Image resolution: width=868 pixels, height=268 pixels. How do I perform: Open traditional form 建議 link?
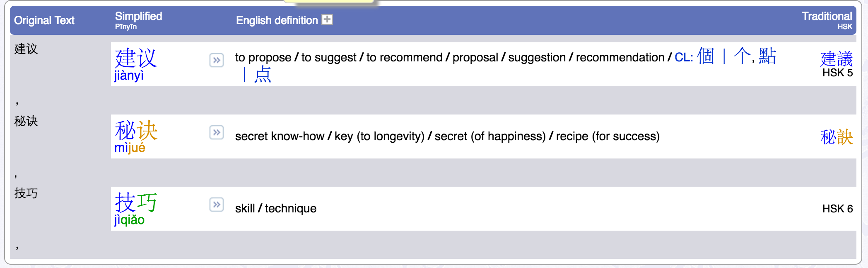click(836, 58)
